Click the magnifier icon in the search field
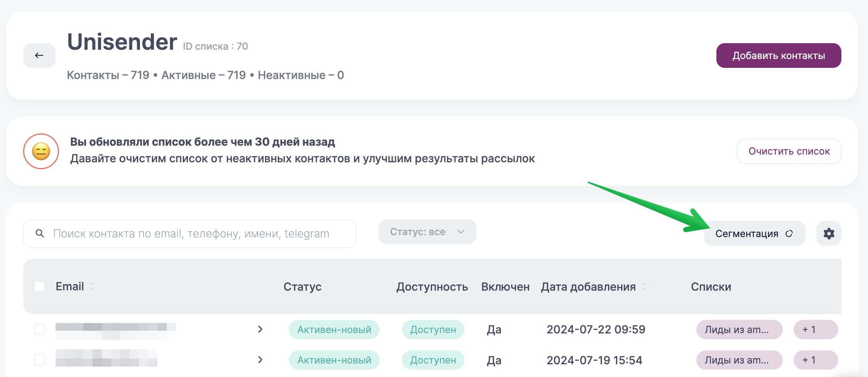The height and width of the screenshot is (377, 868). (x=40, y=233)
